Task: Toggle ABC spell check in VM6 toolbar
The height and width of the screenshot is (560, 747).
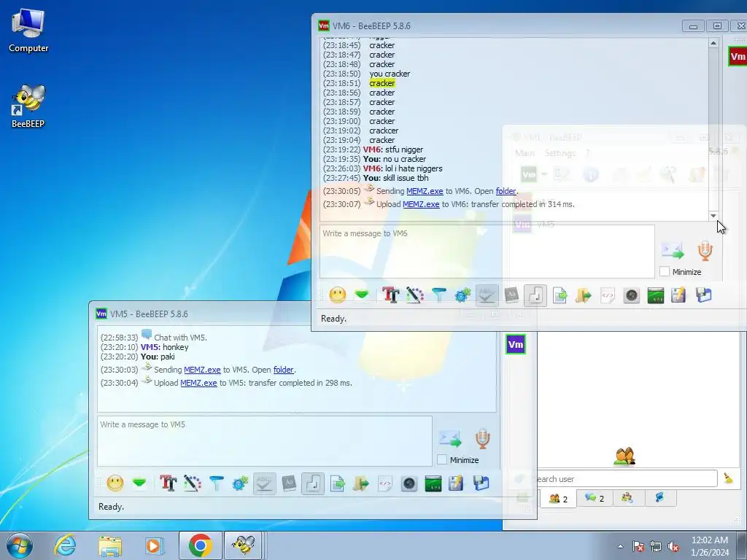Action: click(487, 295)
